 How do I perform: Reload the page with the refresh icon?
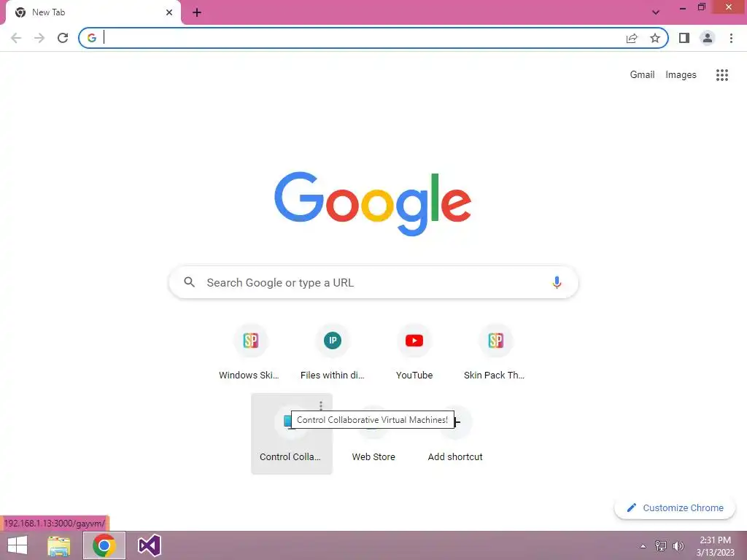click(63, 38)
